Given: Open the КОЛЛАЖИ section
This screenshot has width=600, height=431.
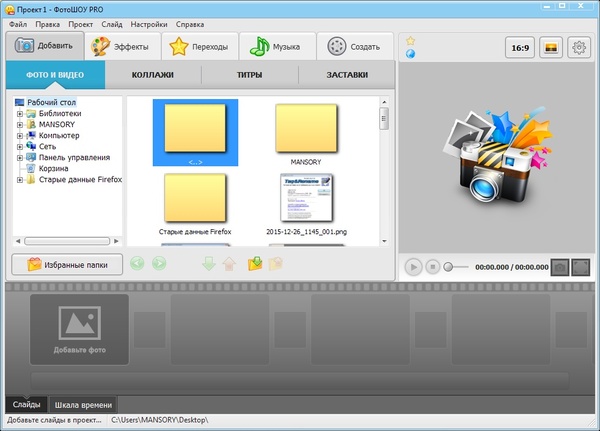Looking at the screenshot, I should coord(152,75).
